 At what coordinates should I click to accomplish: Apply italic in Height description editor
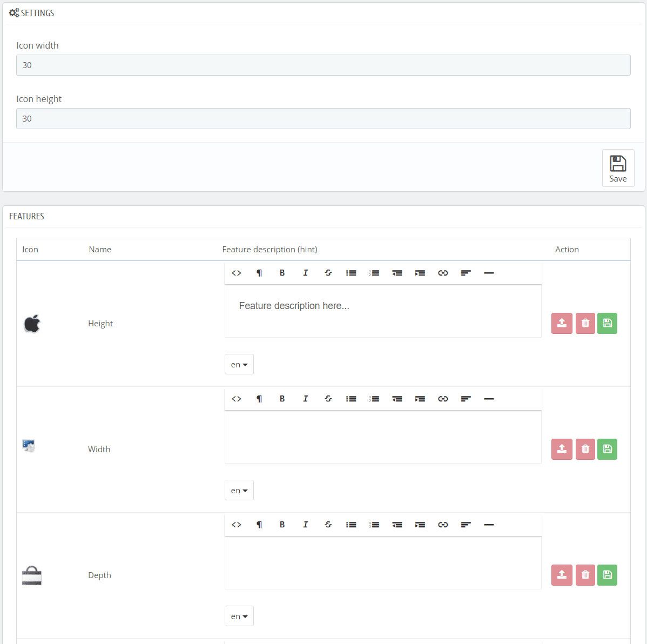(305, 273)
